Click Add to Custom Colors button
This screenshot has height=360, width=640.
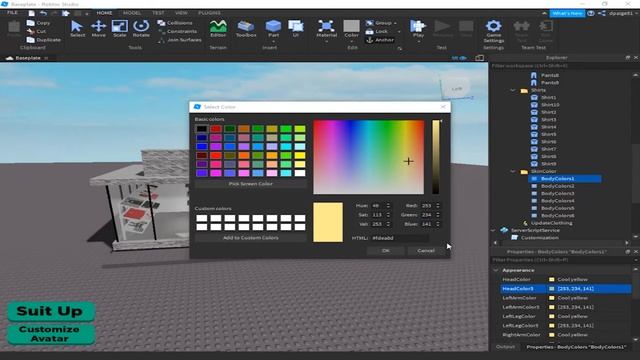click(251, 238)
